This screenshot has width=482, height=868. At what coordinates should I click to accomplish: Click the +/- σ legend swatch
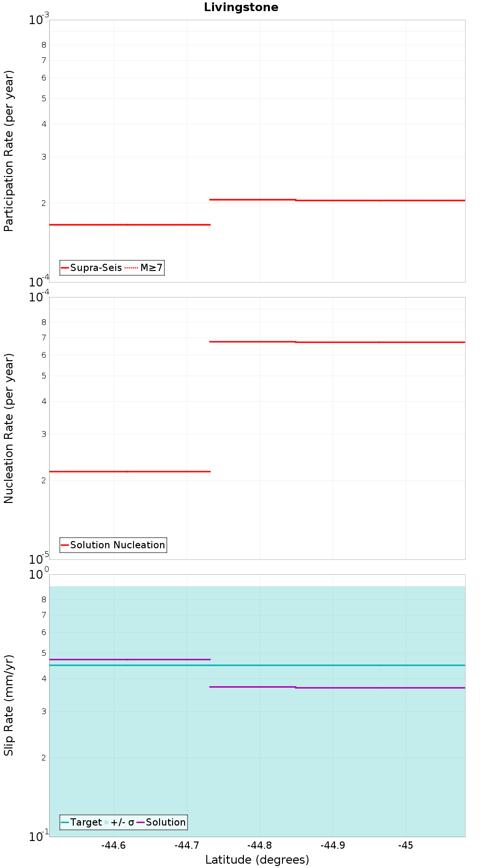pyautogui.click(x=107, y=822)
